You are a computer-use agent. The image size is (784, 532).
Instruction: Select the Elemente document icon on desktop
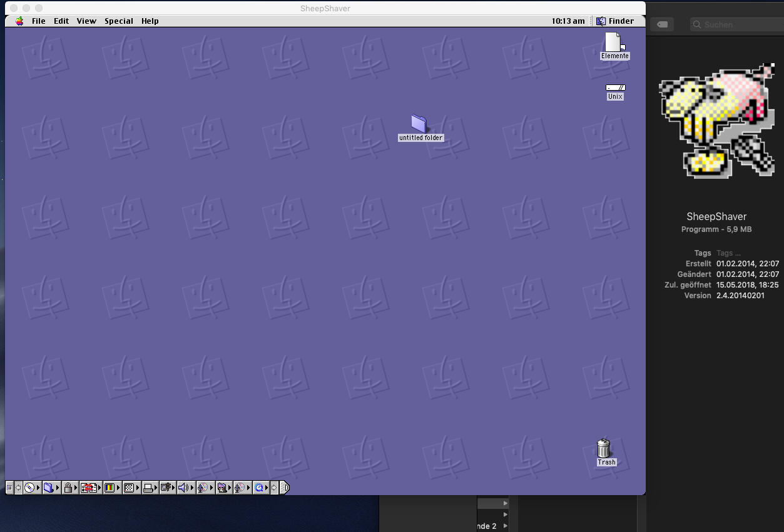click(x=615, y=46)
